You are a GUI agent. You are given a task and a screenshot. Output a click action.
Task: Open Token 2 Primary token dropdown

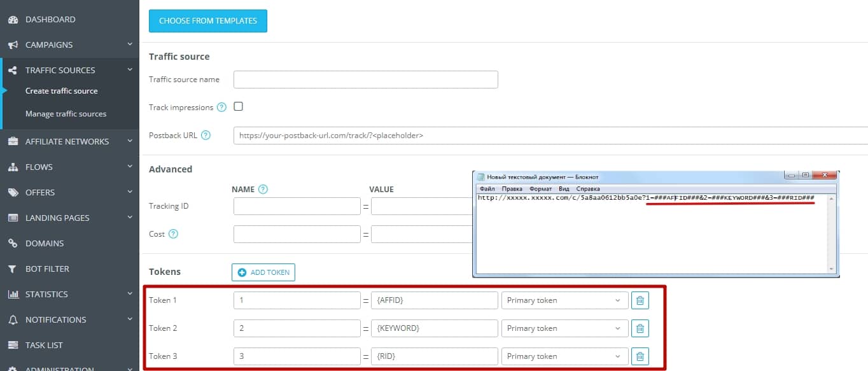564,328
